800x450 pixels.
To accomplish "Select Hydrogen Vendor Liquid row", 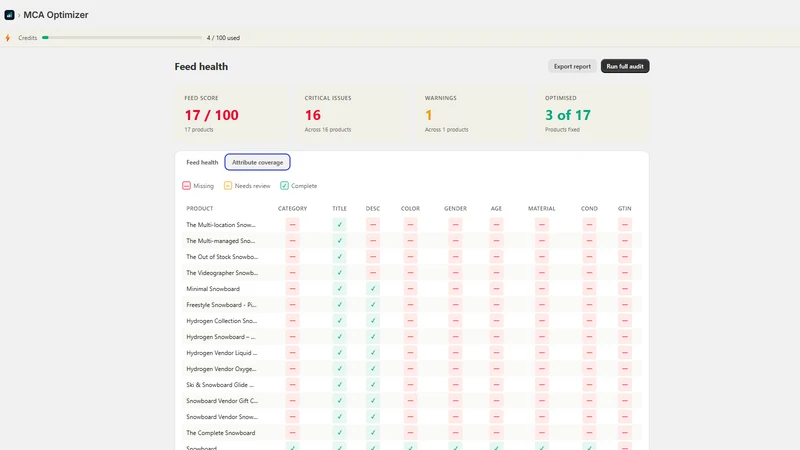I will pyautogui.click(x=412, y=353).
